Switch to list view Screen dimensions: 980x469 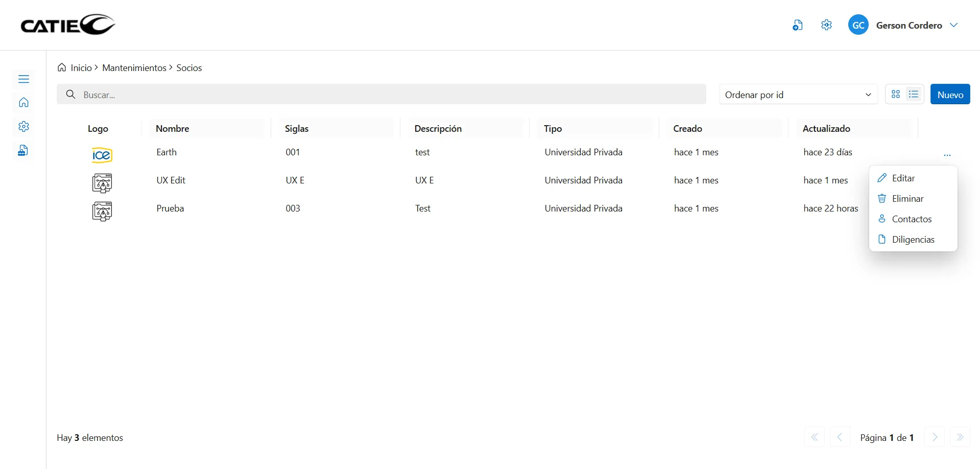(x=914, y=95)
